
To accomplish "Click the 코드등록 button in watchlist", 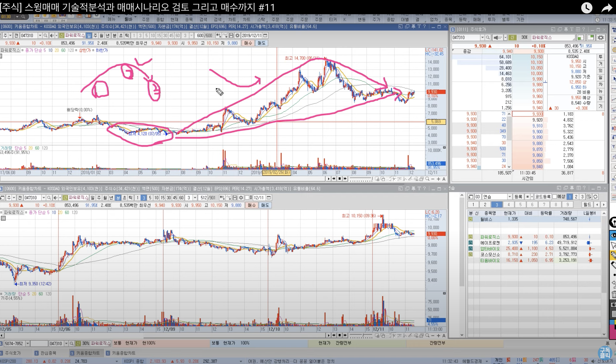I will (x=543, y=197).
